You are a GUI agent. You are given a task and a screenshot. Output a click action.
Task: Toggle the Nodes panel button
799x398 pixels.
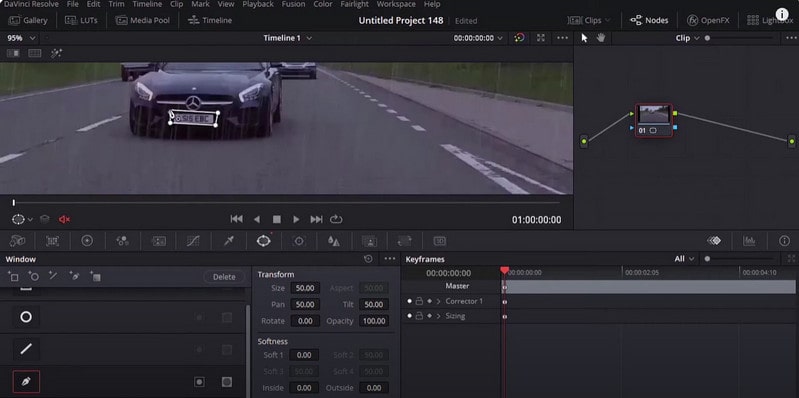649,20
